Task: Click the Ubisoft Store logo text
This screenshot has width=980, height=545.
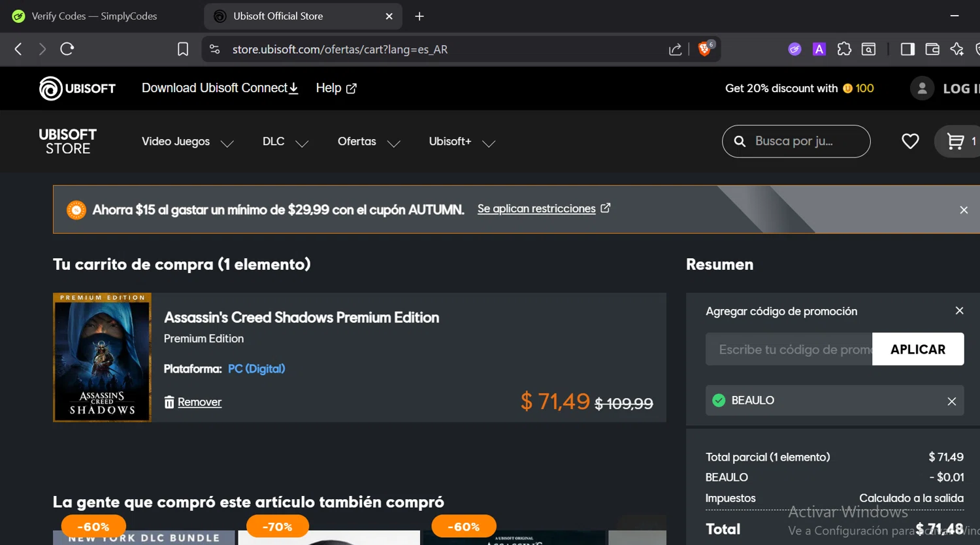Action: point(68,141)
